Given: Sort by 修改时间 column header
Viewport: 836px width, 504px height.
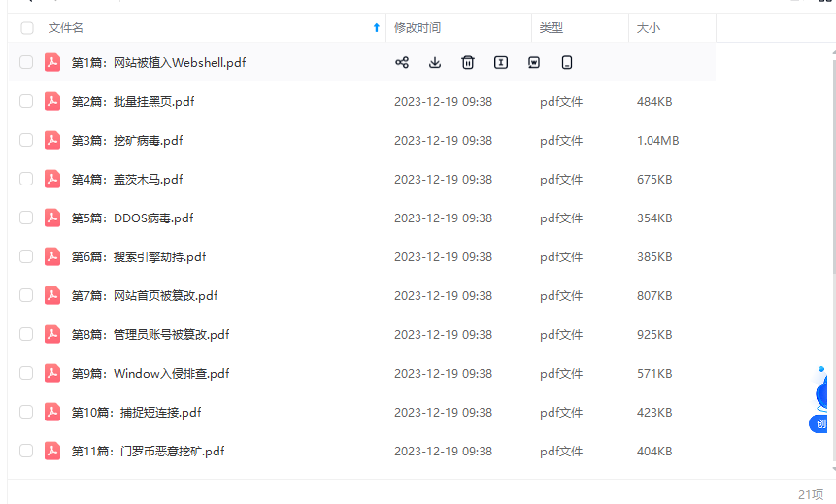Looking at the screenshot, I should [x=418, y=28].
